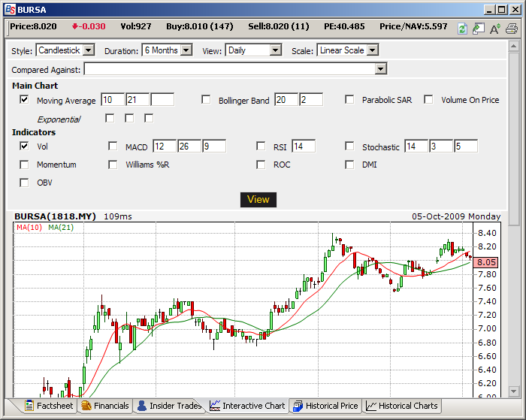Open the View dropdown showing Daily
The width and height of the screenshot is (526, 420).
[x=253, y=50]
